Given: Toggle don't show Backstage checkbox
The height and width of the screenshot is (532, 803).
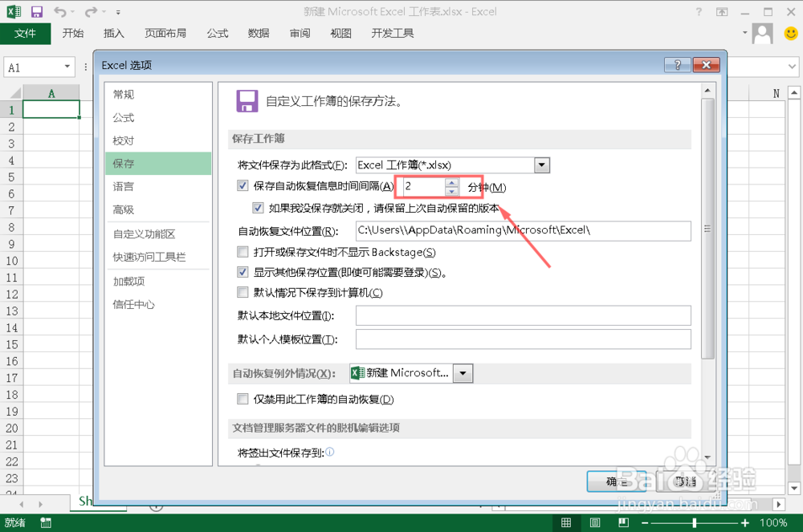Looking at the screenshot, I should click(243, 252).
